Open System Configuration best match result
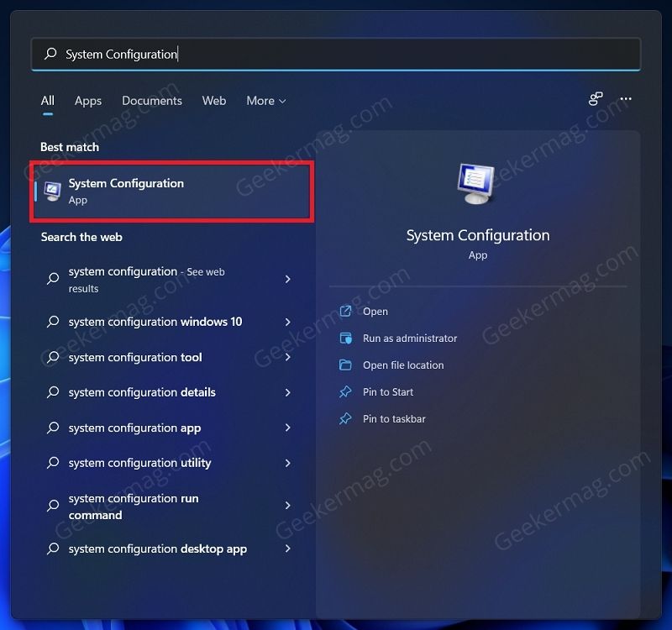Screen dimensions: 672x630 [172, 192]
